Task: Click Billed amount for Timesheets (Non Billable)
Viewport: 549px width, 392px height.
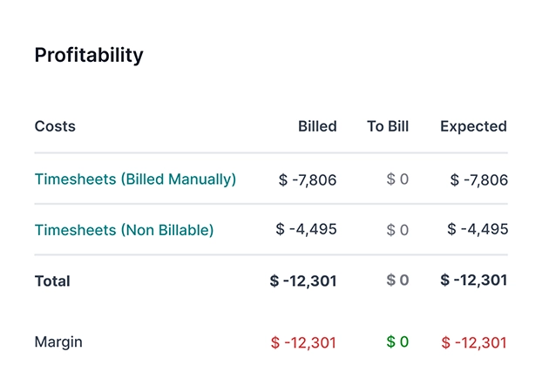Action: click(x=306, y=229)
